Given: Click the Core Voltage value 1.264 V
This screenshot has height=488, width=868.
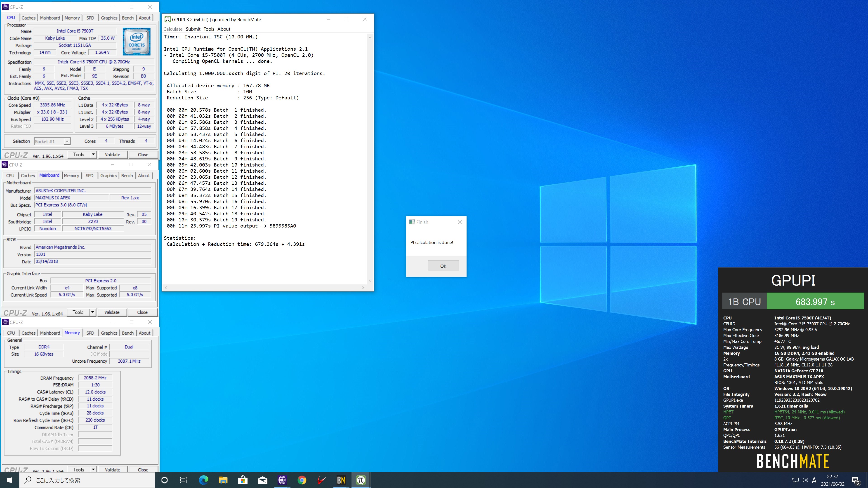Looking at the screenshot, I should click(x=102, y=52).
